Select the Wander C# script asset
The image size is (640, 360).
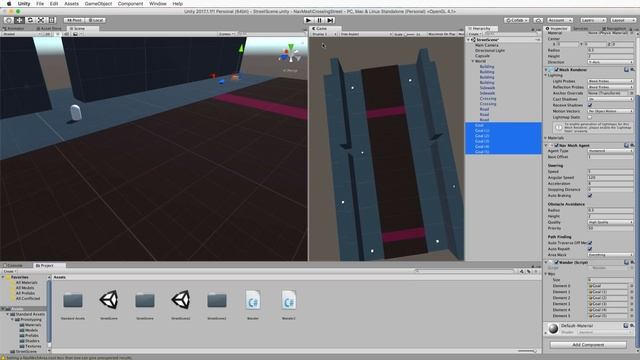click(253, 301)
